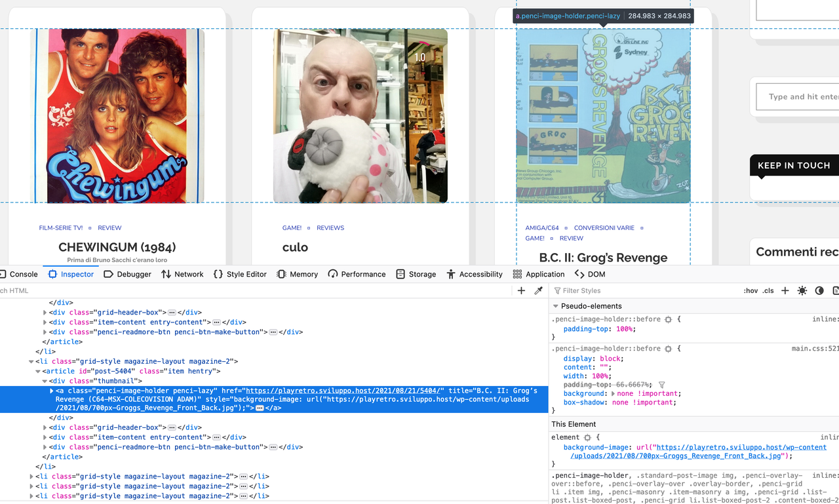
Task: Click the Chewingum poster thumbnail
Action: point(117,115)
